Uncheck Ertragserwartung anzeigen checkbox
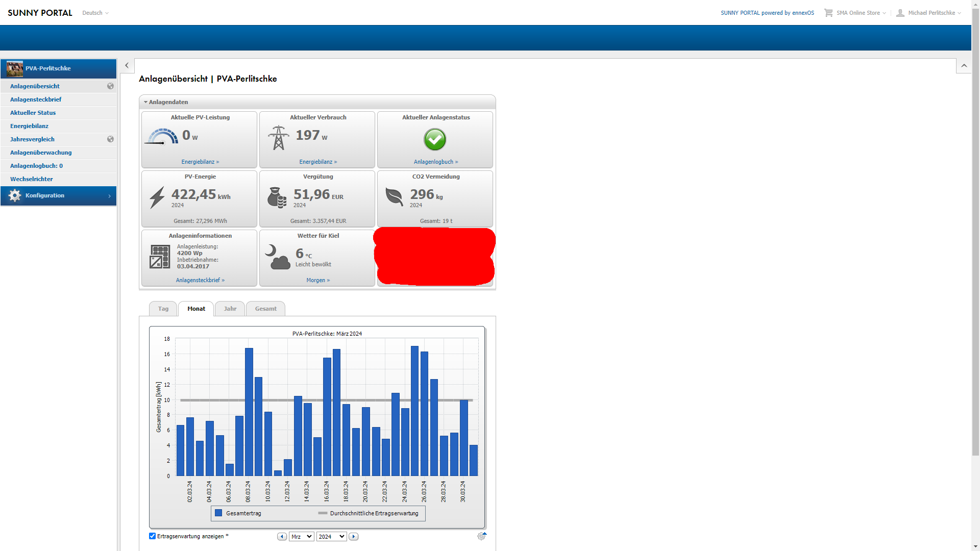The height and width of the screenshot is (551, 980). pos(152,536)
